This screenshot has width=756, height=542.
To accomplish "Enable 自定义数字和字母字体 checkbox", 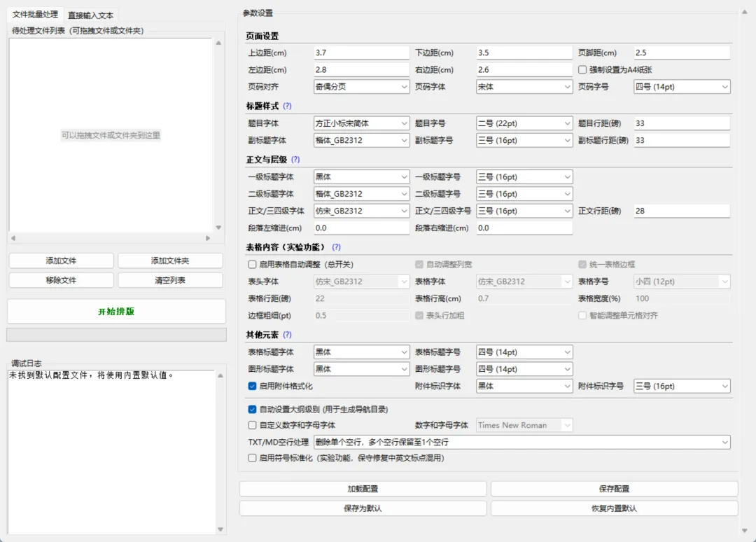I will (x=252, y=425).
